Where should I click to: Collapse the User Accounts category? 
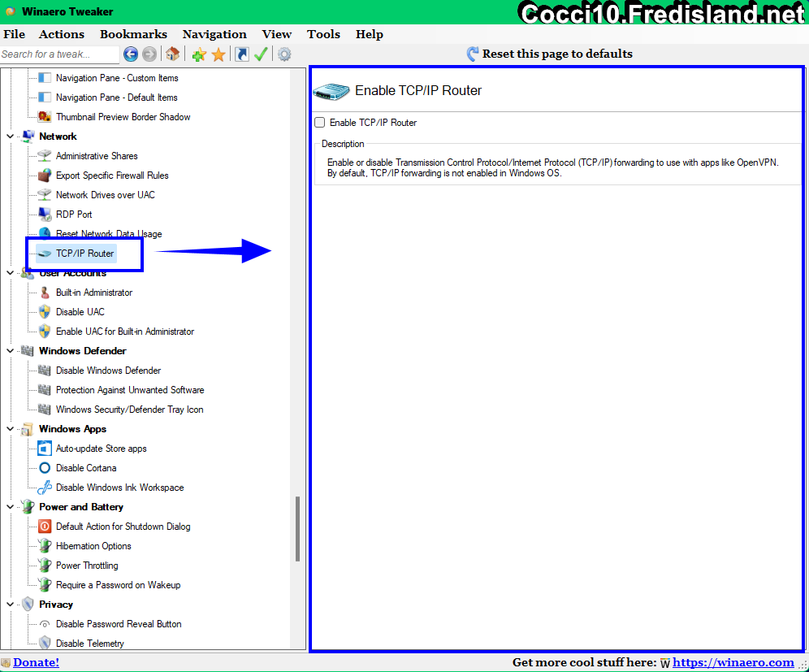[x=10, y=273]
